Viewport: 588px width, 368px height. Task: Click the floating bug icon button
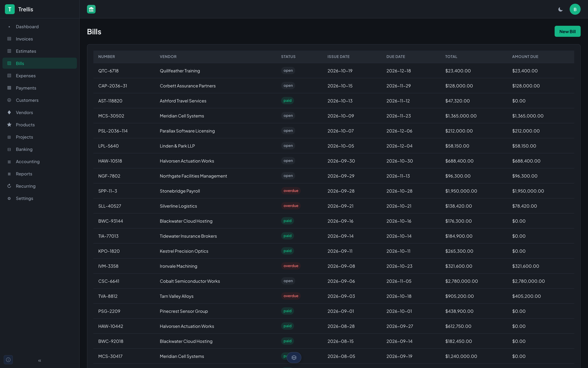point(294,357)
